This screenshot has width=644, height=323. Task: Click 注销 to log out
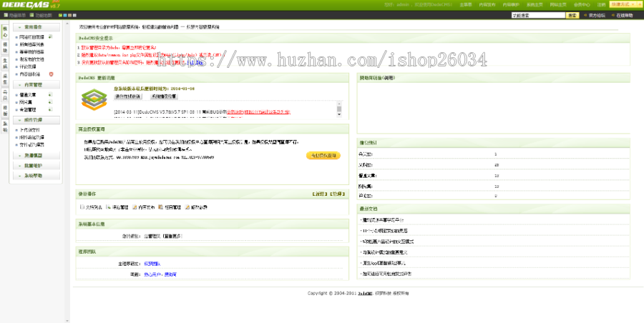tap(601, 5)
